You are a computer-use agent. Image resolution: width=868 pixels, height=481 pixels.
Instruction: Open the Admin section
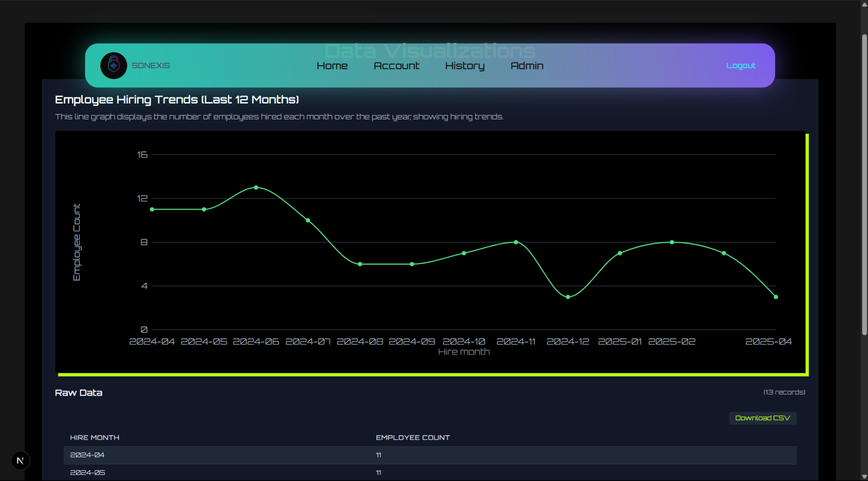[527, 66]
